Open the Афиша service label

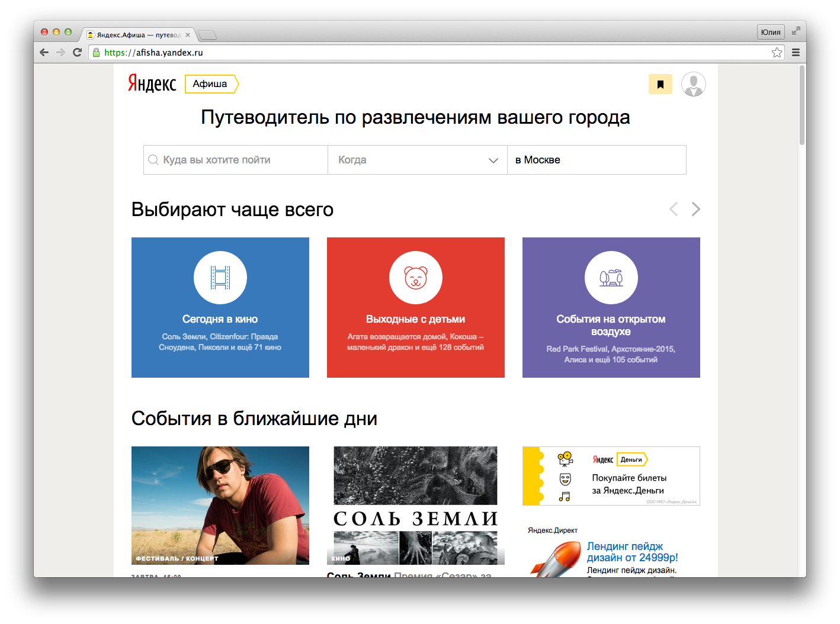coord(211,84)
